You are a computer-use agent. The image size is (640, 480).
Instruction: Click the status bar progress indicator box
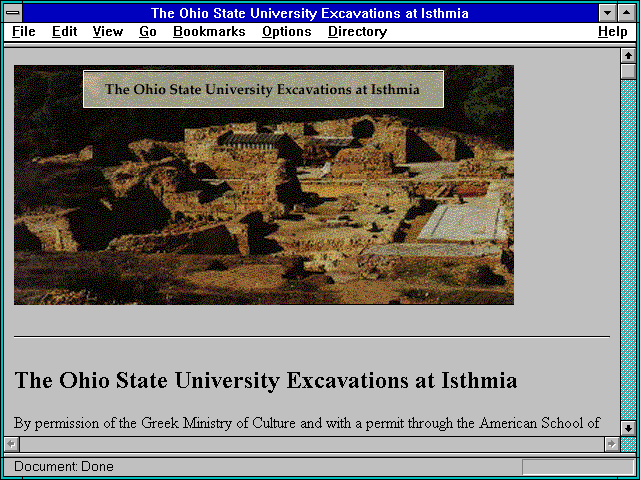pos(578,466)
